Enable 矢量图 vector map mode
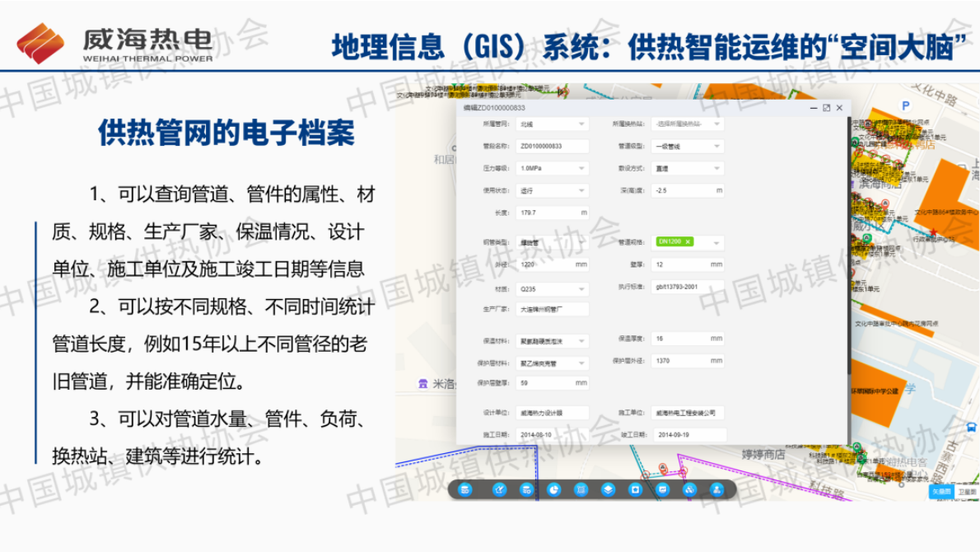Viewport: 980px width, 552px height. coord(941,491)
